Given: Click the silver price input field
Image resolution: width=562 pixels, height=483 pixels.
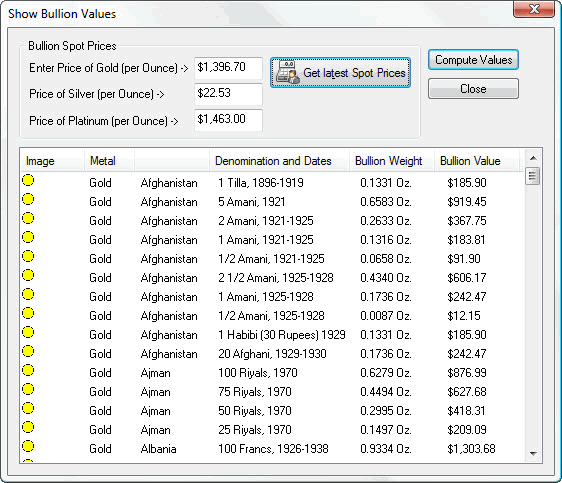Looking at the screenshot, I should coord(228,94).
